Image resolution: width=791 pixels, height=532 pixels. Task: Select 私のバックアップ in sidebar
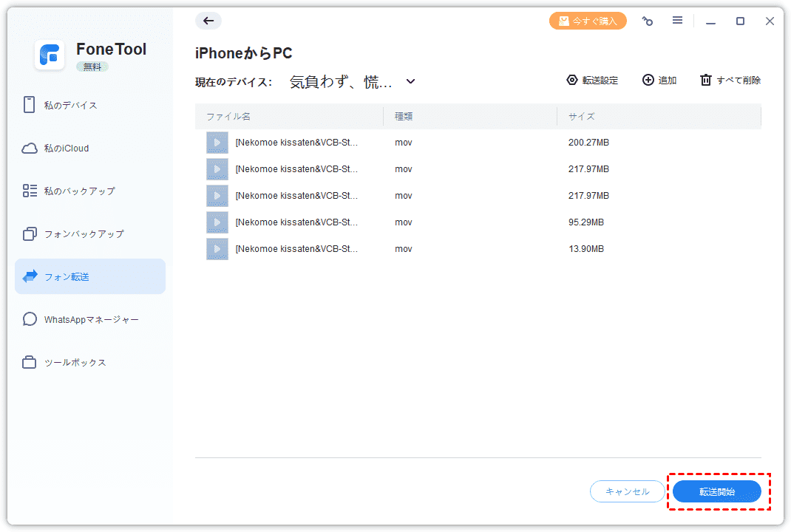coord(79,191)
